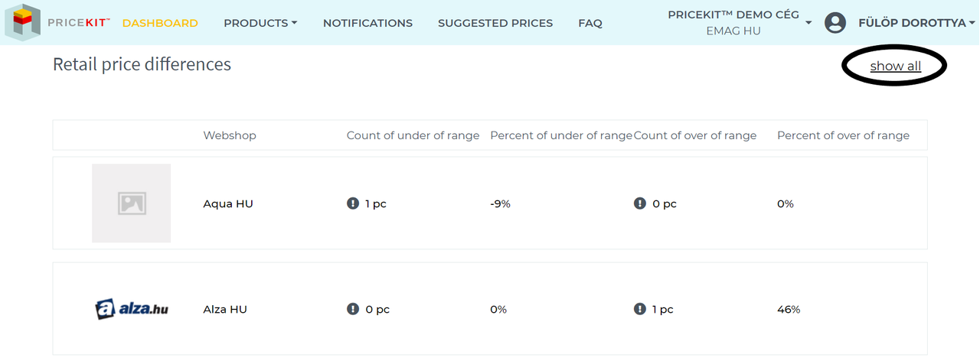Click Percent of over of range header
Screen dimensions: 980x364
click(844, 135)
